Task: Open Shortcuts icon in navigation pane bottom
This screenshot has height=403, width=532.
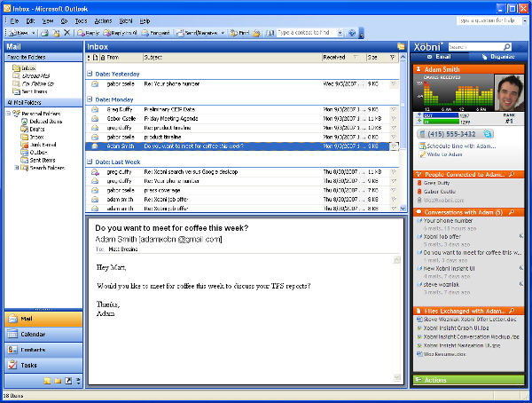Action: [68, 381]
